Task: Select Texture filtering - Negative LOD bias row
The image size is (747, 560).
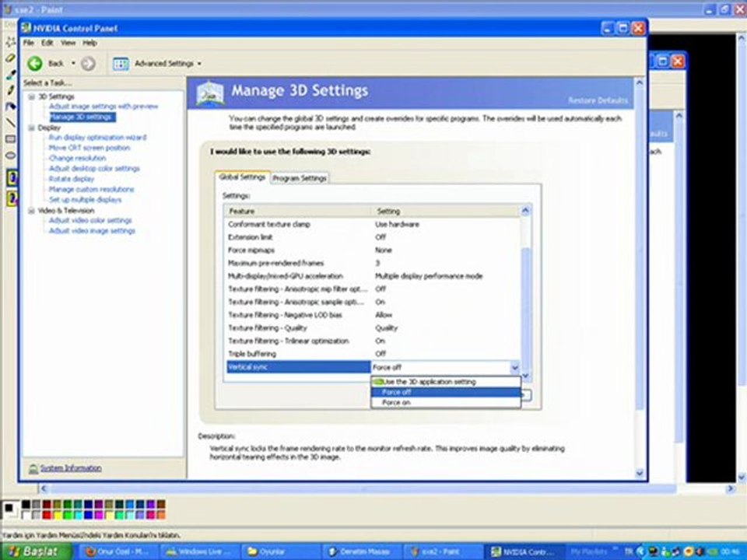Action: tap(373, 315)
